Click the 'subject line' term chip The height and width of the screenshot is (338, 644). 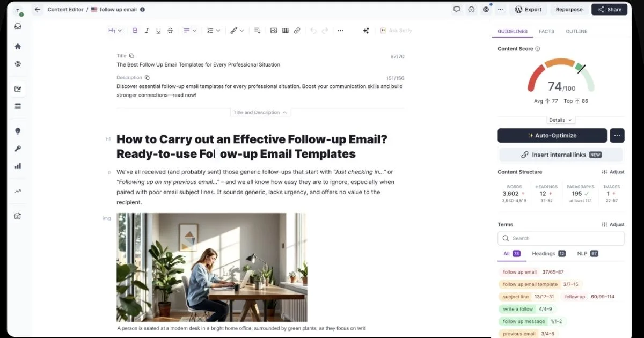(x=528, y=297)
